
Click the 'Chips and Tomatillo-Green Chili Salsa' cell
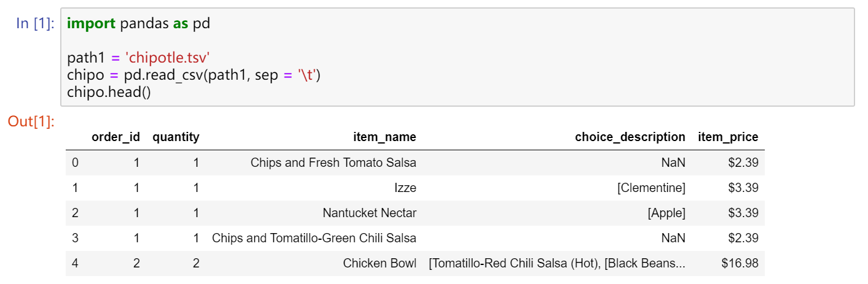point(314,238)
